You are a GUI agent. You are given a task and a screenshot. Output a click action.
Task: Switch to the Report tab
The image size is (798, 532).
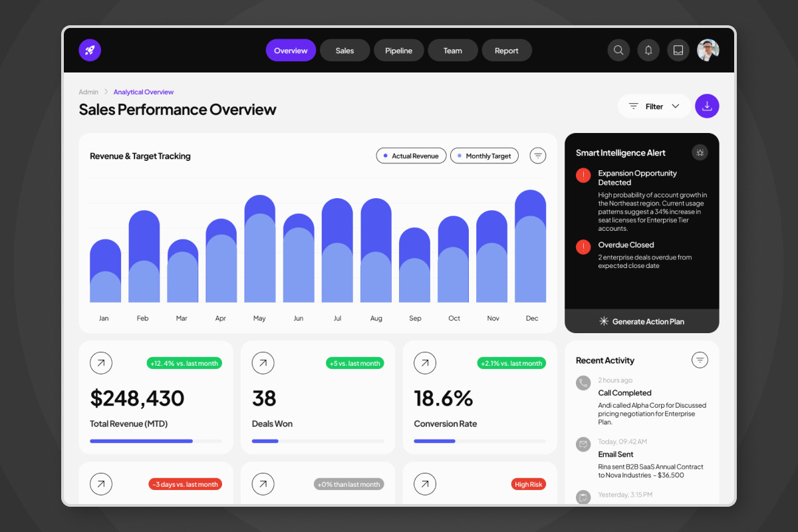pos(507,51)
